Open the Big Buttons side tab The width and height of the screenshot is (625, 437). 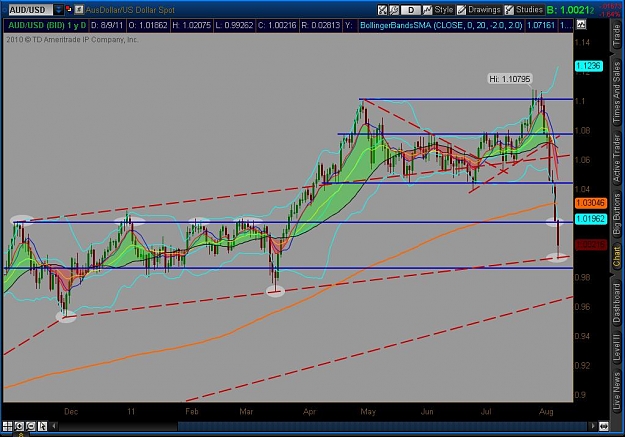coord(617,214)
